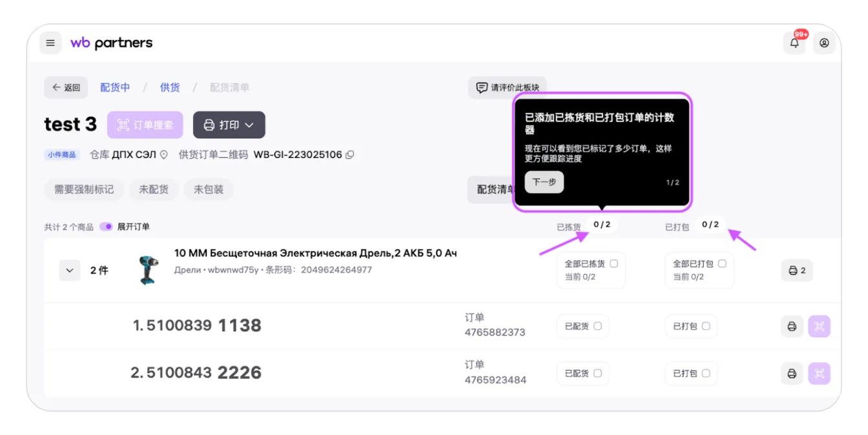Image resolution: width=868 pixels, height=435 pixels.
Task: Click the 返回 back button
Action: (66, 88)
